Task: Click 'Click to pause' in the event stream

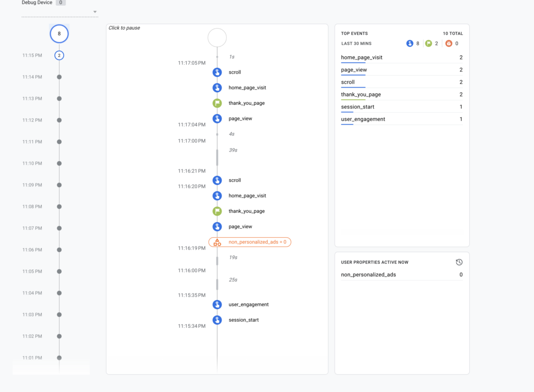Action: (x=124, y=28)
